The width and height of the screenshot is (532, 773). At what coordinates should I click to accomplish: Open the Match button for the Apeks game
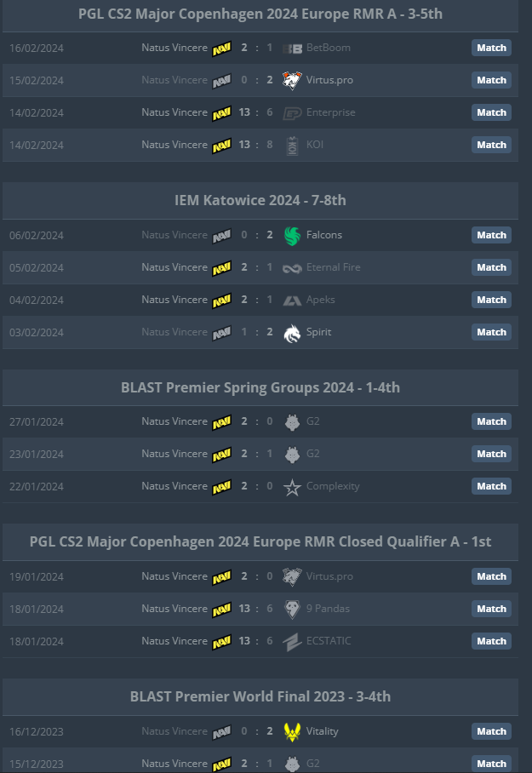pyautogui.click(x=491, y=300)
